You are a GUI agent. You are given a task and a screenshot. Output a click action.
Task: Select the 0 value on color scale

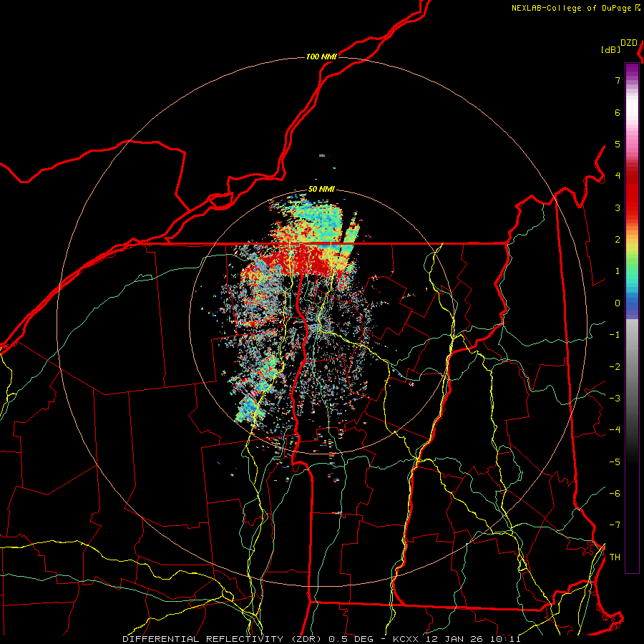618,303
